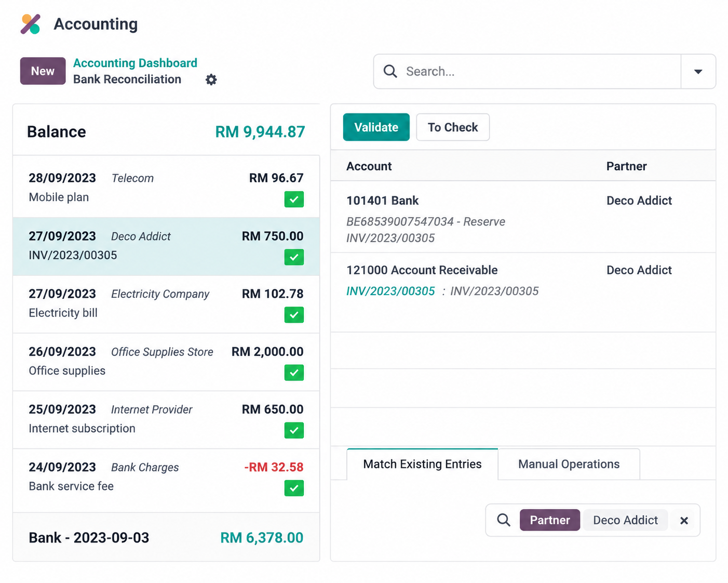Click the BE68539007547034 - Reserve reference text
728x583 pixels.
[426, 222]
